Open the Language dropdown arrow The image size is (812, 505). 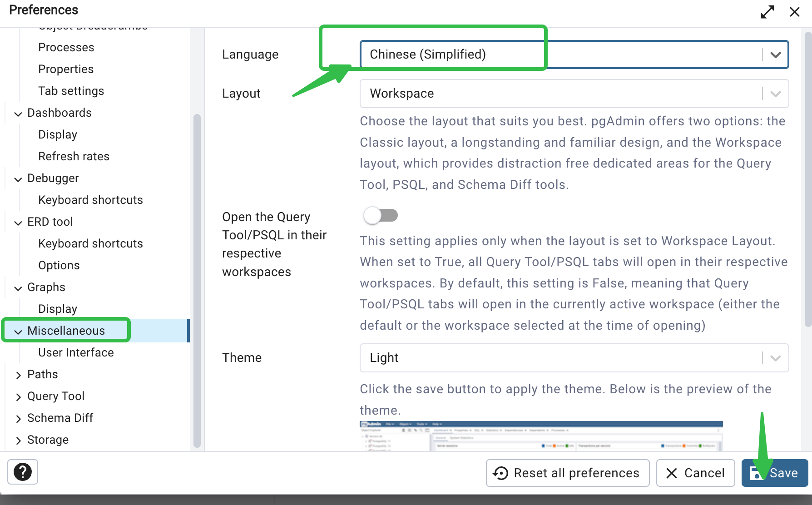pyautogui.click(x=775, y=54)
